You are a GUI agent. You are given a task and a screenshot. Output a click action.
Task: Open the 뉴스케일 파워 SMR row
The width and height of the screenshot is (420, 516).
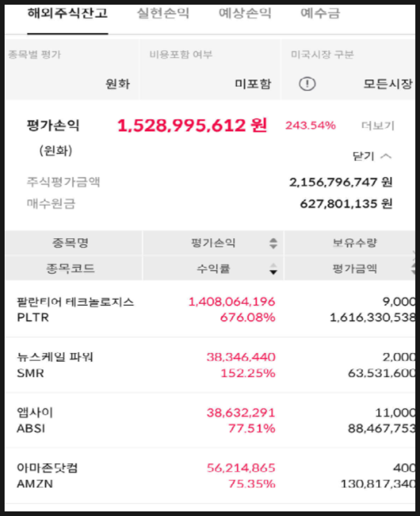(x=210, y=365)
